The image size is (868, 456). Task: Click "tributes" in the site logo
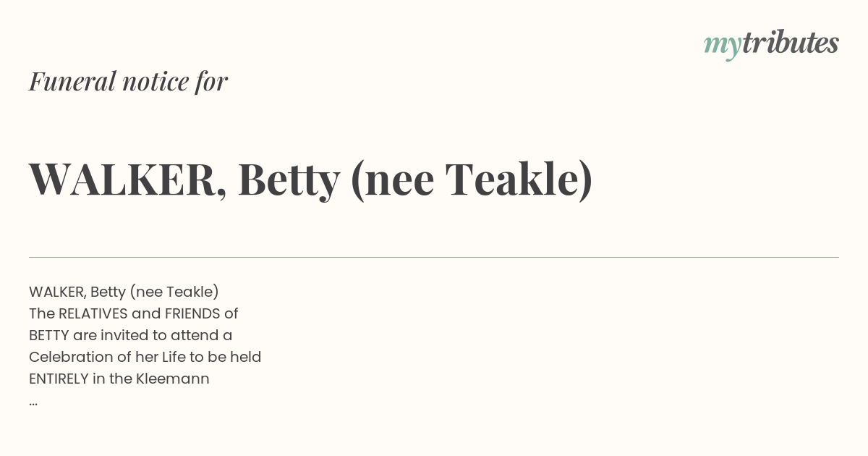point(790,43)
